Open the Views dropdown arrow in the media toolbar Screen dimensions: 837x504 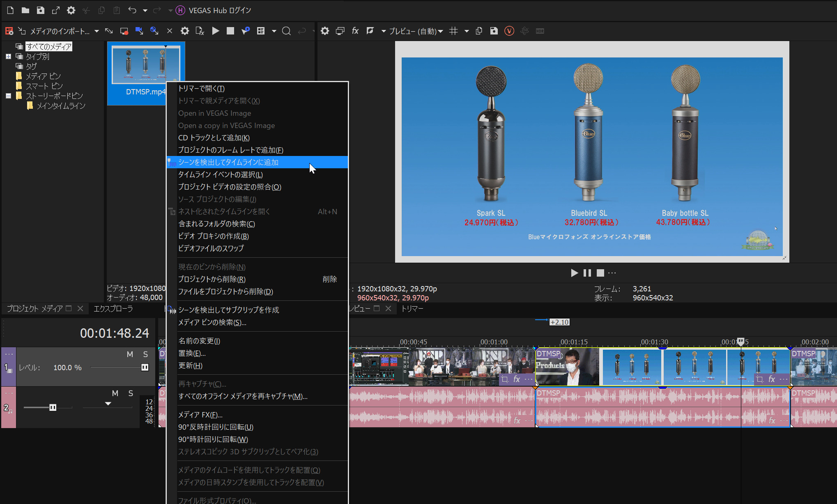(x=274, y=31)
